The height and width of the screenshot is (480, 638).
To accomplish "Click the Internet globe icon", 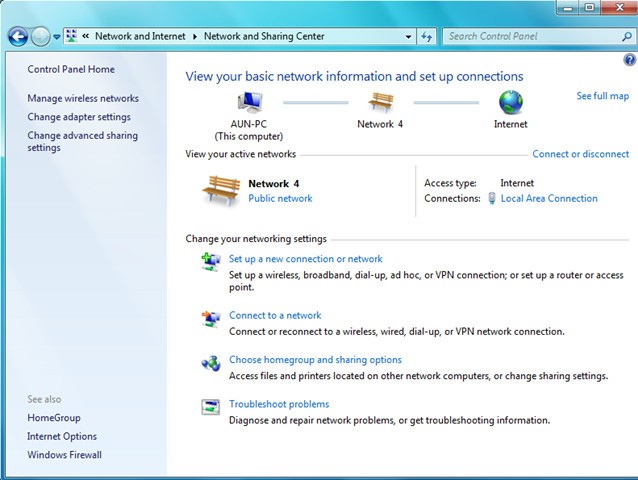I will point(511,102).
